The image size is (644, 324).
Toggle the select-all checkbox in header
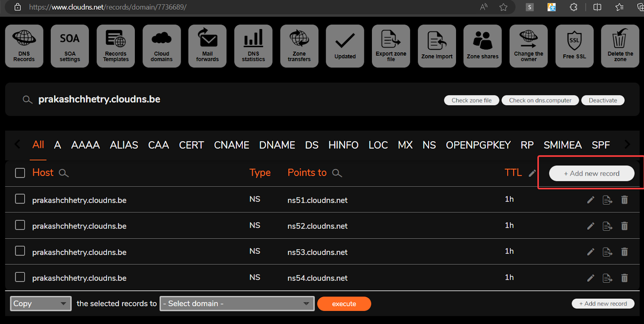[x=20, y=173]
